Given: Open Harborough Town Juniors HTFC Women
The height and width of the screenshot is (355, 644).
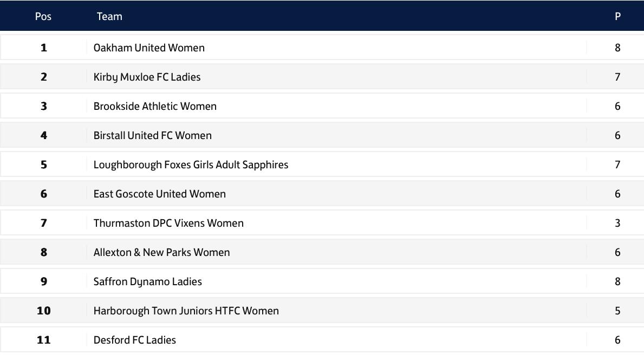Looking at the screenshot, I should tap(186, 311).
